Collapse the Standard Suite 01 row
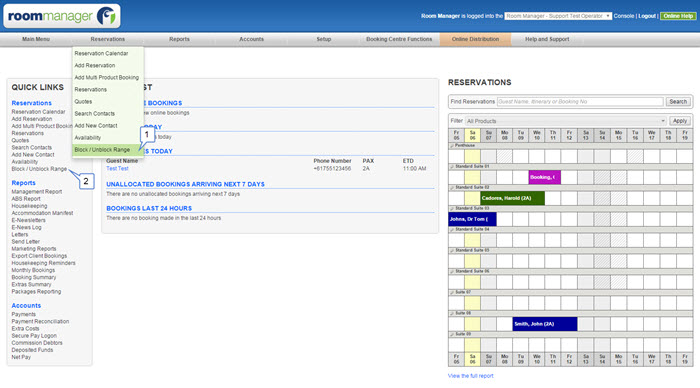The image size is (700, 388). [x=452, y=167]
